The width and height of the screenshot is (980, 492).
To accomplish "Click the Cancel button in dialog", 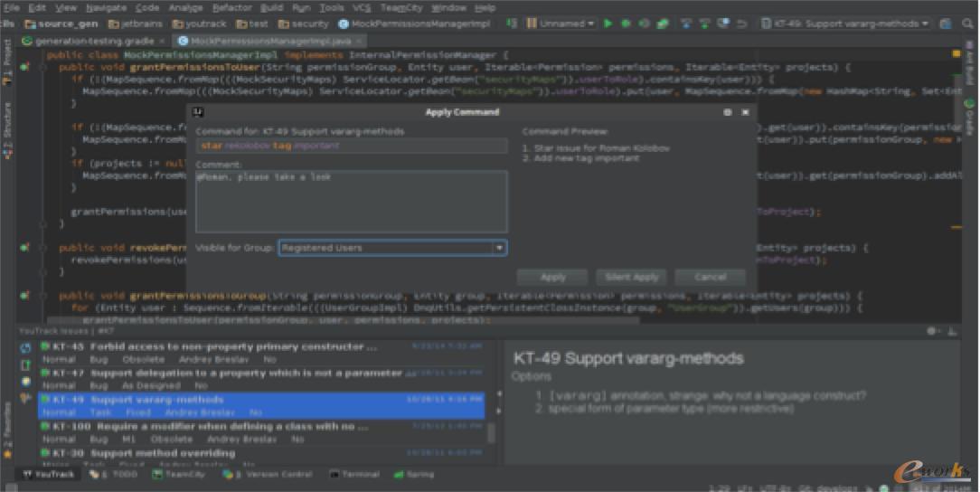I will pyautogui.click(x=710, y=277).
